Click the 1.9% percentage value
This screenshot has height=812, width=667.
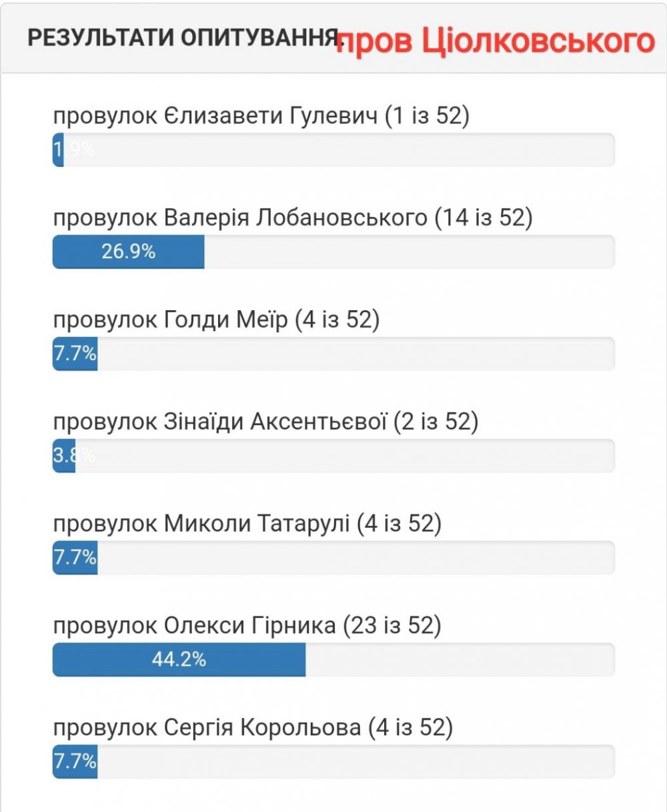pos(75,150)
